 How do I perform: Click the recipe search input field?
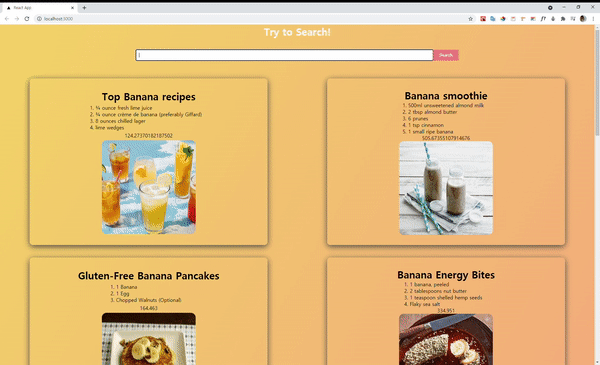[x=284, y=55]
